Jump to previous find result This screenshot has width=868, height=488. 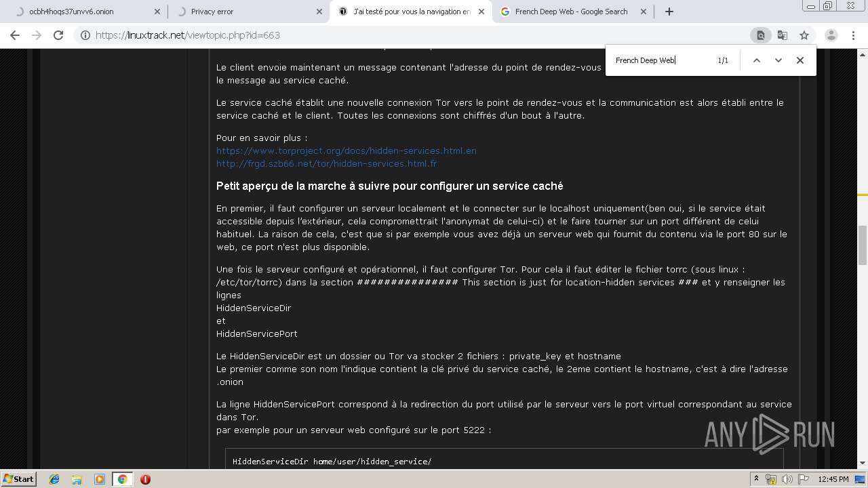point(757,60)
